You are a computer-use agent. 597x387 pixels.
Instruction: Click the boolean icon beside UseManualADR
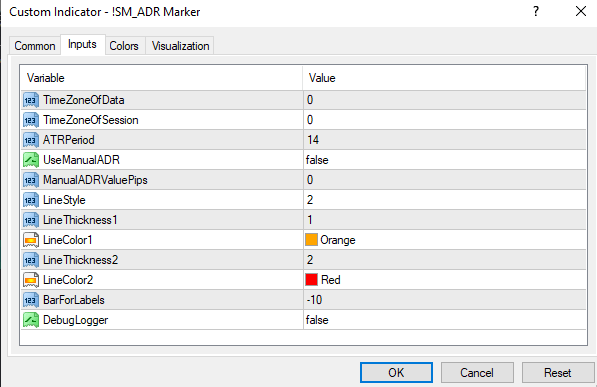31,160
